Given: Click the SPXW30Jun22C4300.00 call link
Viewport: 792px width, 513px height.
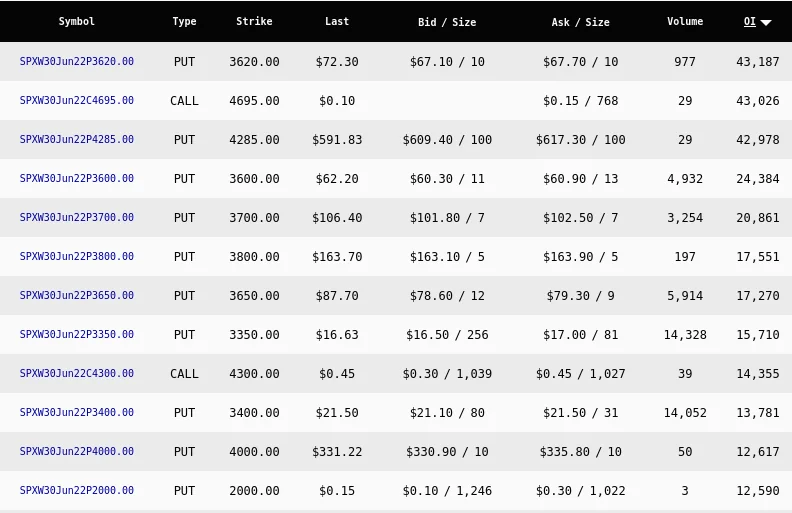Looking at the screenshot, I should (x=77, y=373).
